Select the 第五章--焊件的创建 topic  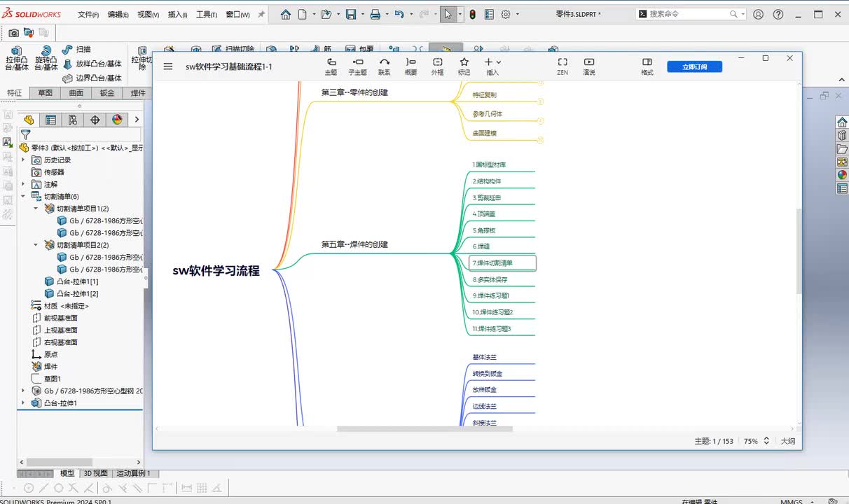point(354,244)
